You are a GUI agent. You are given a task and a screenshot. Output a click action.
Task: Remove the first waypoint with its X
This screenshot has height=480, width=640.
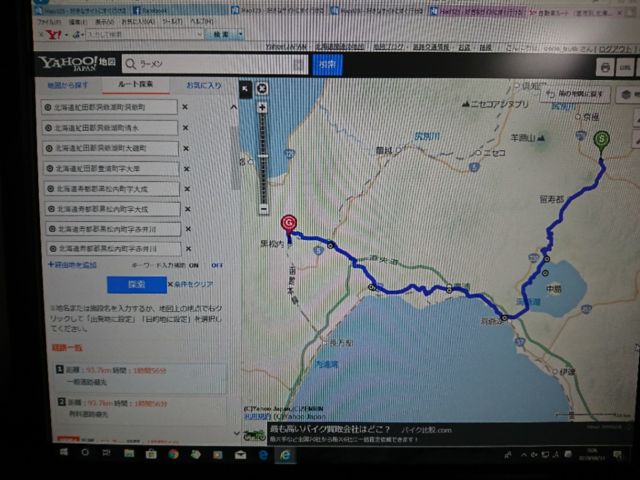point(185,106)
